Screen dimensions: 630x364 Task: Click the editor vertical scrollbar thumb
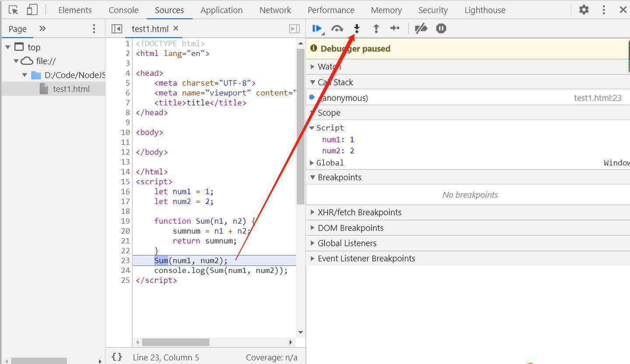point(301,126)
